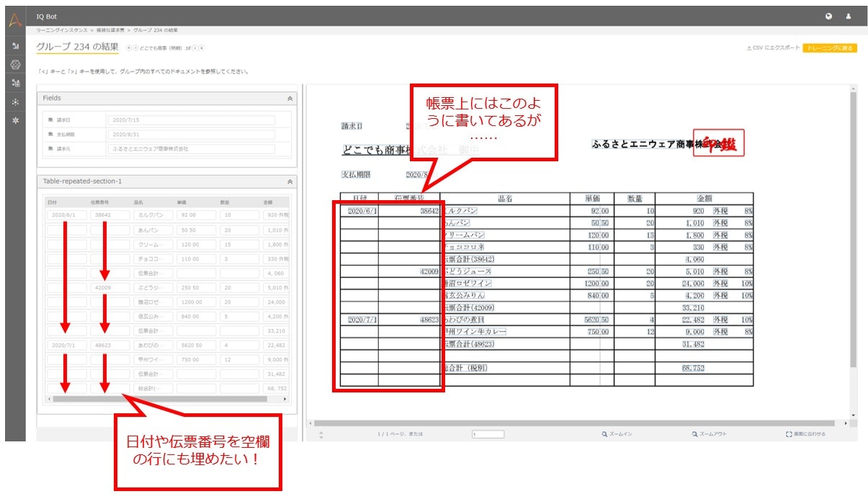Click the icon beside the 請求元 field label
This screenshot has height=499, width=868.
click(50, 148)
